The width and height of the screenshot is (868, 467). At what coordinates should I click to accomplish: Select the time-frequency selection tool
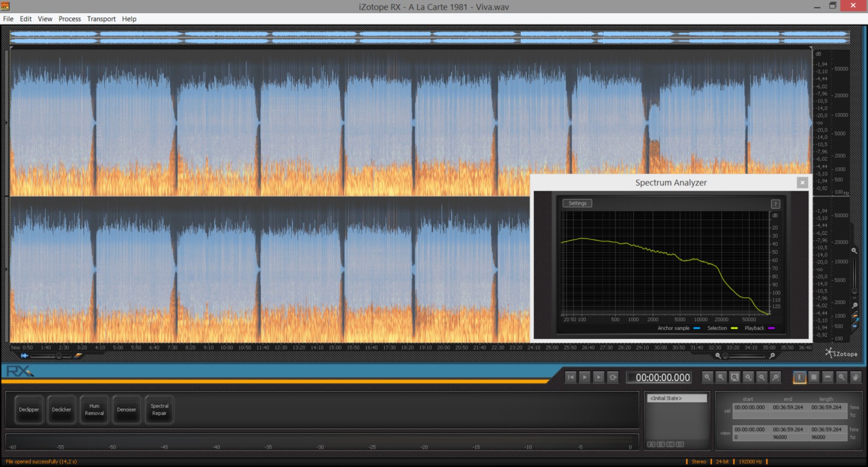pos(814,377)
